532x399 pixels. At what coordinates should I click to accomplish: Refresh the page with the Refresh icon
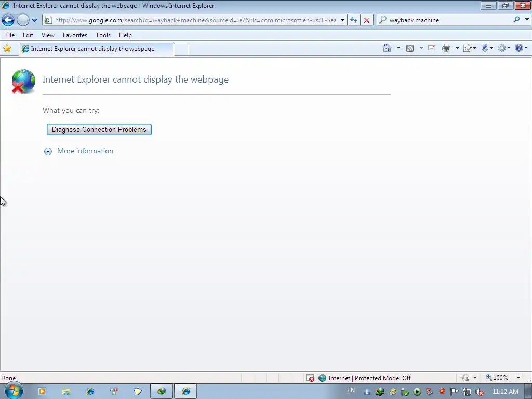tap(354, 20)
